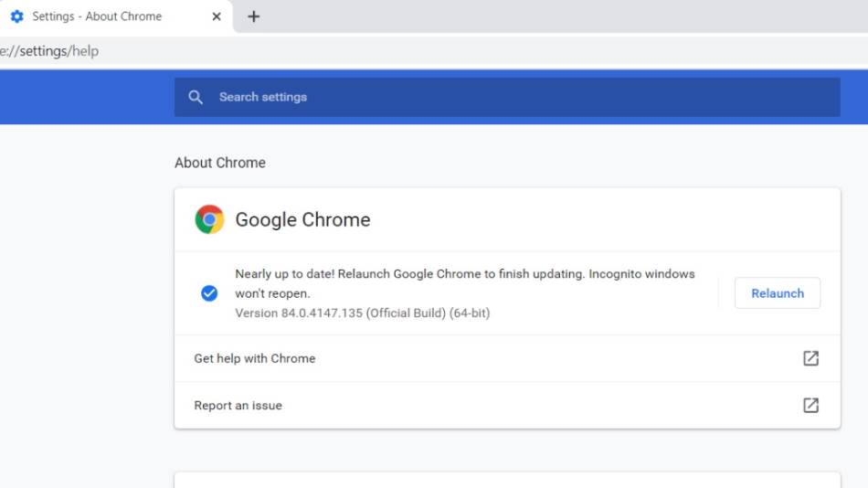Screen dimensions: 868x488
Task: Click the Relaunch button
Action: [x=778, y=293]
